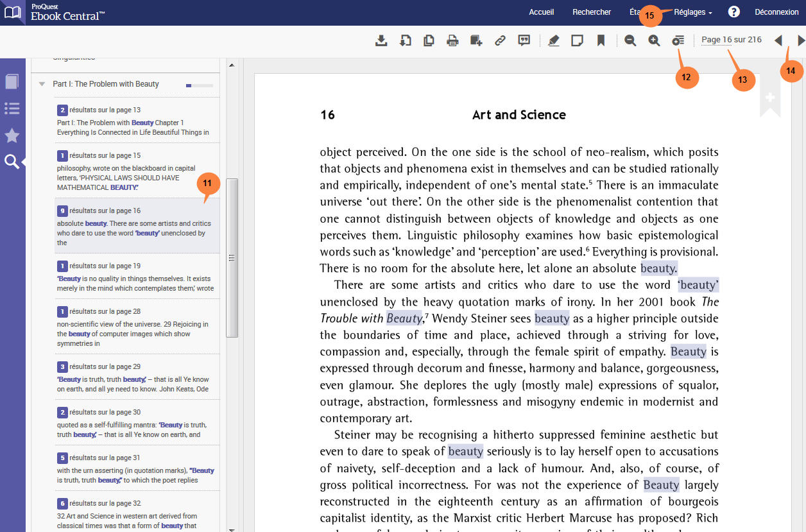The height and width of the screenshot is (532, 806).
Task: Zoom out with the minus magnifier
Action: (x=630, y=40)
